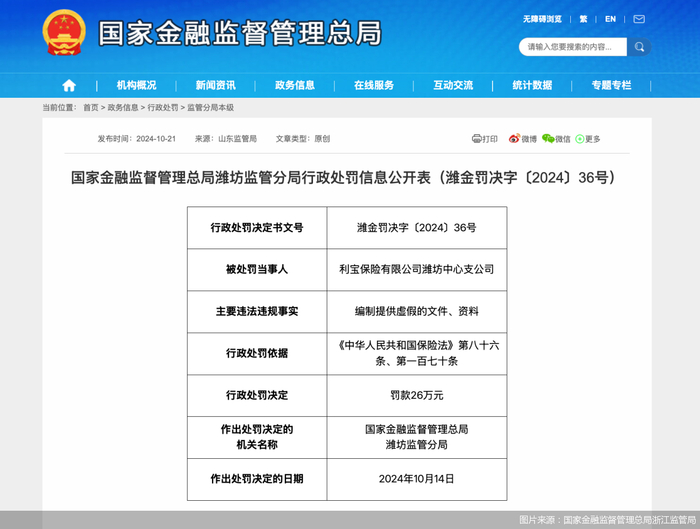Click publish date 2024-10-21
This screenshot has height=529, width=700.
tap(156, 139)
